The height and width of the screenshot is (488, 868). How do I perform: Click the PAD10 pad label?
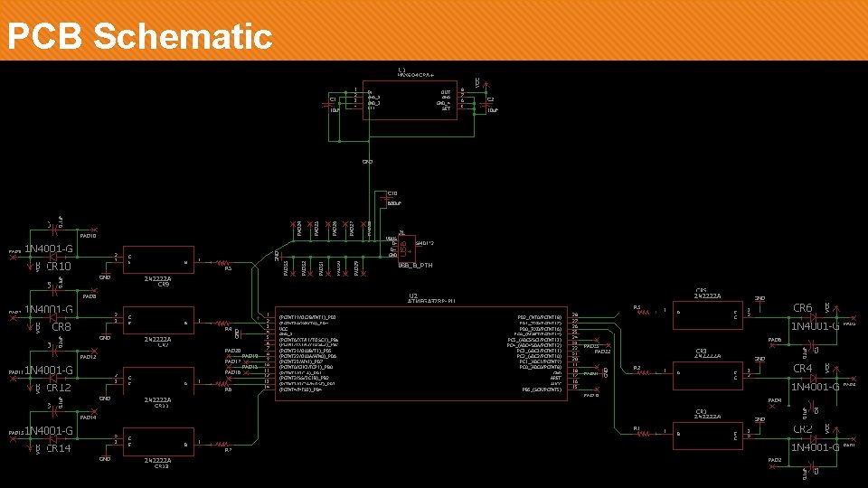point(88,236)
